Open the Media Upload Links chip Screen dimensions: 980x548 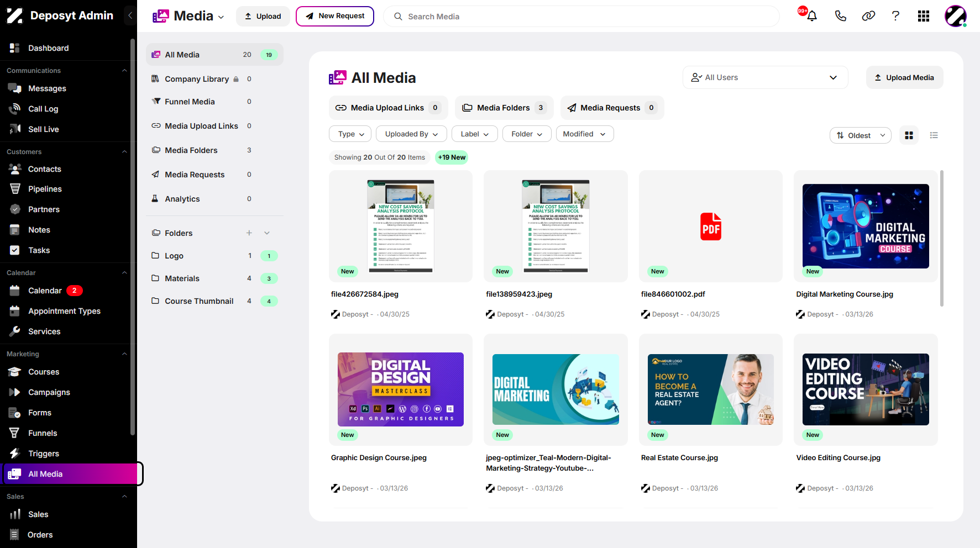387,108
